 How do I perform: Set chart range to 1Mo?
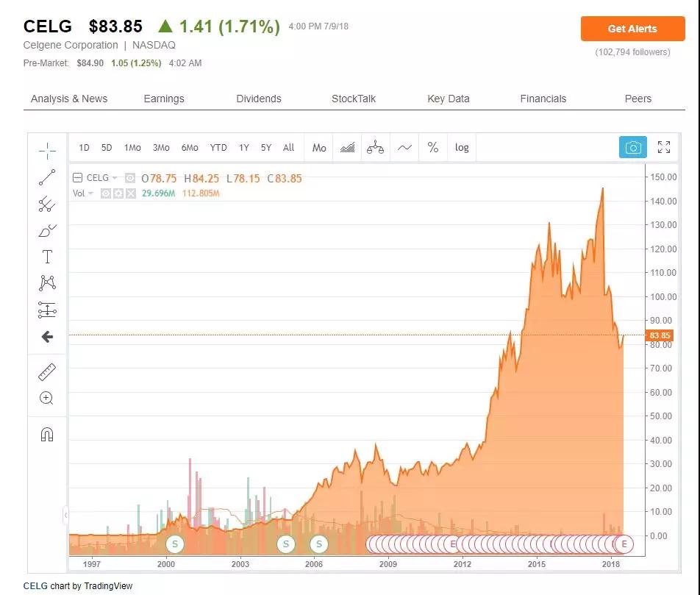[132, 147]
